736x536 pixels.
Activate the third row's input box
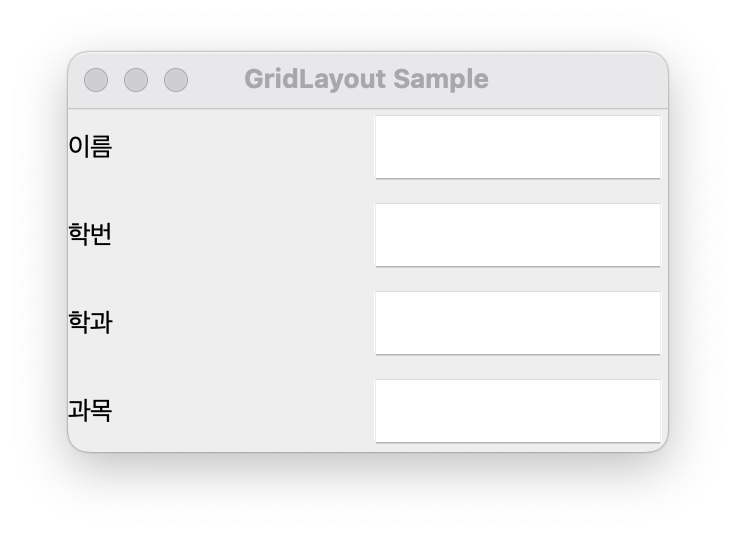coord(518,323)
